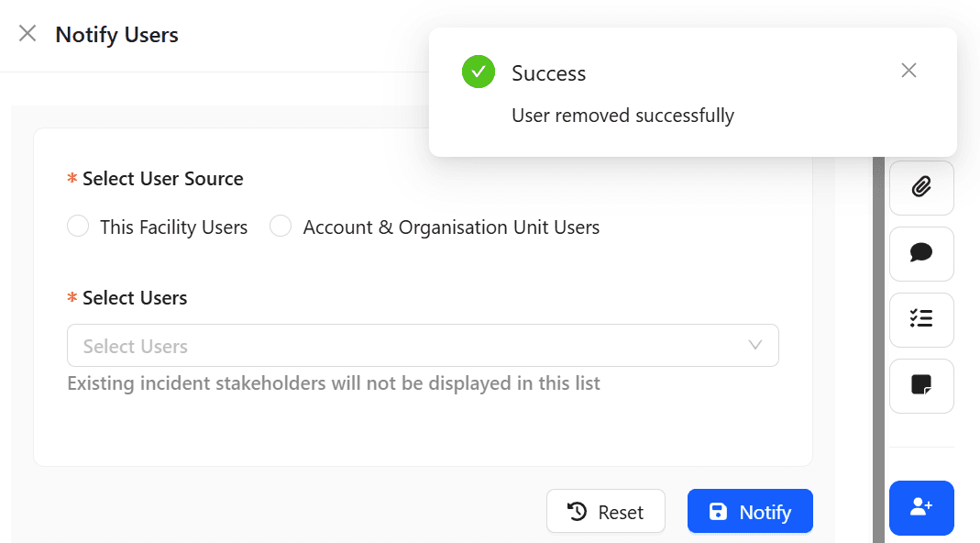This screenshot has height=543, width=980.
Task: Open the attachments panel via paperclip icon
Action: pos(920,187)
